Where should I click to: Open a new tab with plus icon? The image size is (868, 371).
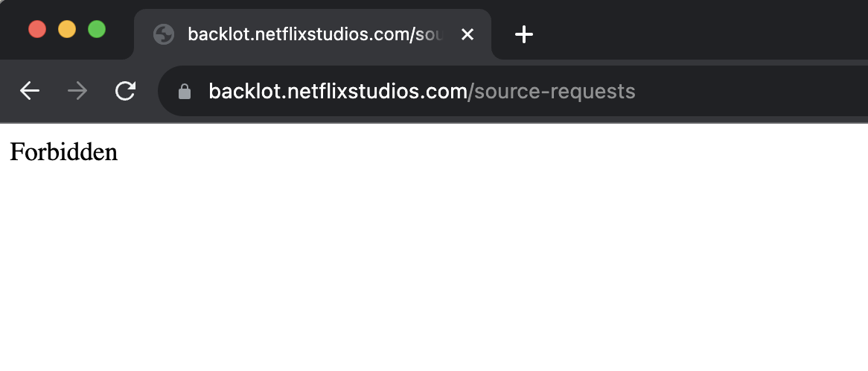tap(523, 35)
